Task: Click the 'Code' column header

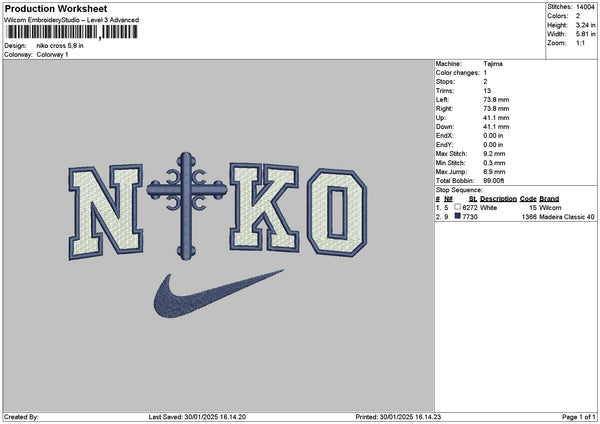Action: [x=528, y=199]
